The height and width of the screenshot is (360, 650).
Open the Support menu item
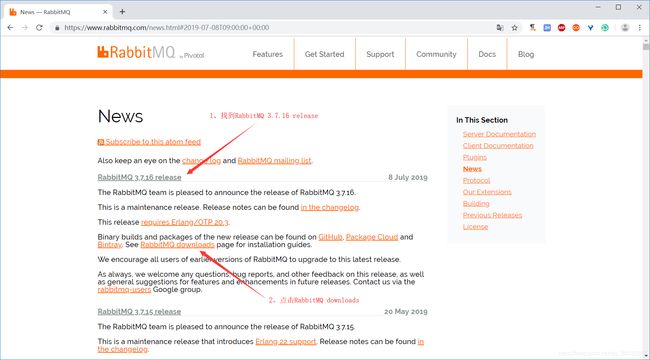pos(380,54)
